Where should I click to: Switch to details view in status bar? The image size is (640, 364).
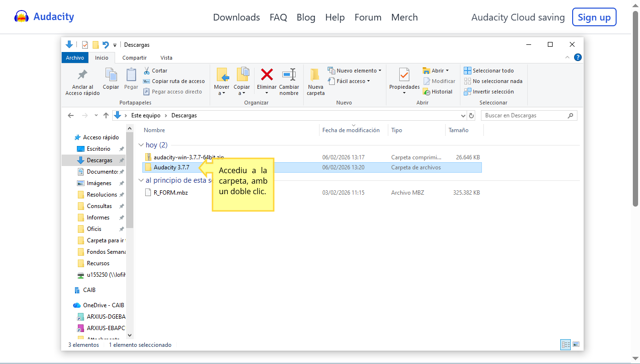point(566,344)
